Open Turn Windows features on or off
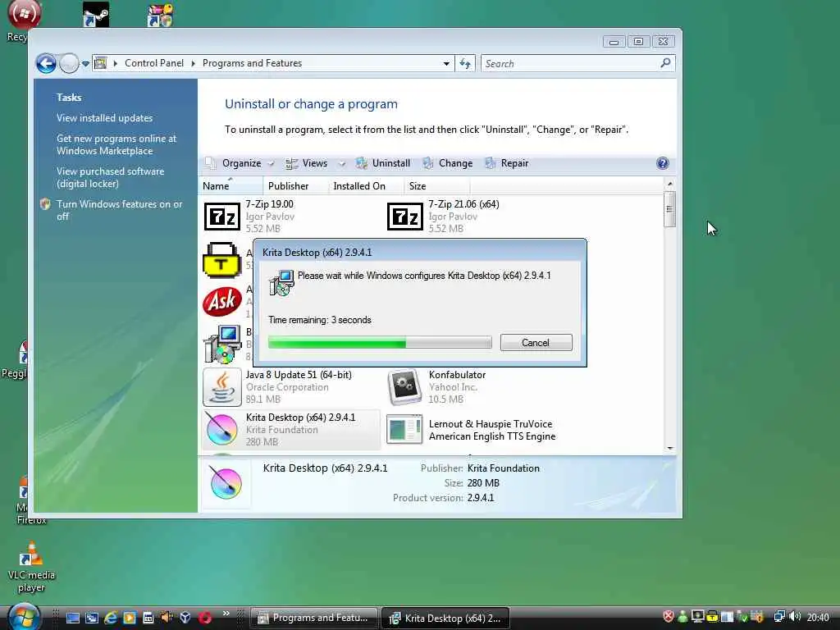 119,210
